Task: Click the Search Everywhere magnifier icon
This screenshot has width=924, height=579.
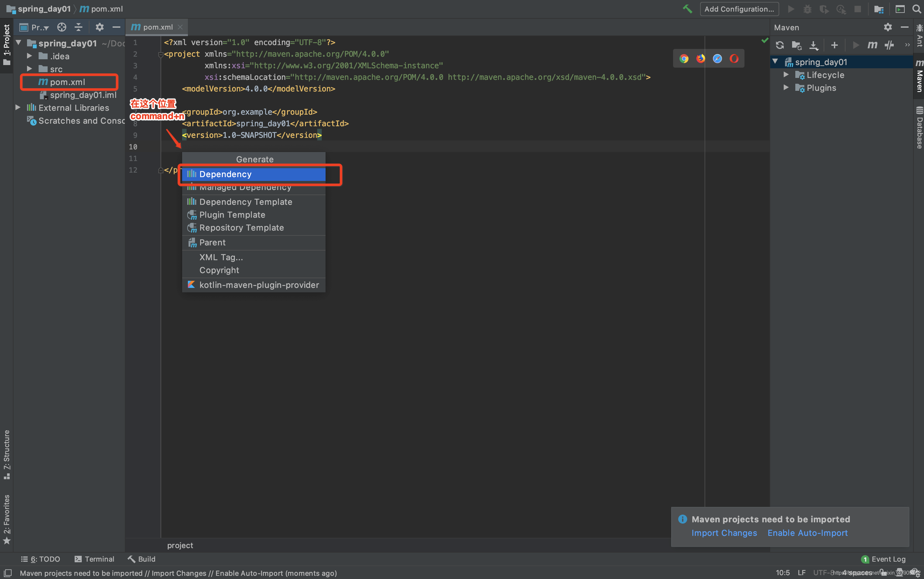Action: (916, 9)
